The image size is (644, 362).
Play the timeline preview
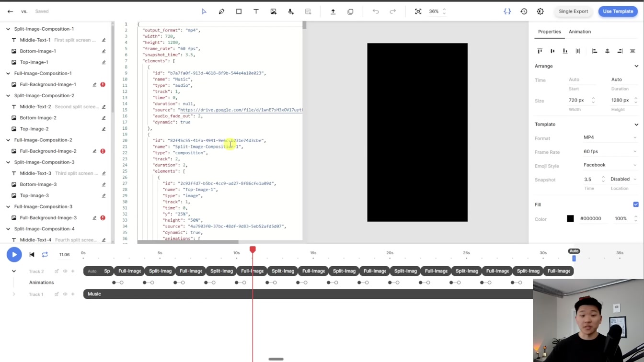(x=14, y=255)
